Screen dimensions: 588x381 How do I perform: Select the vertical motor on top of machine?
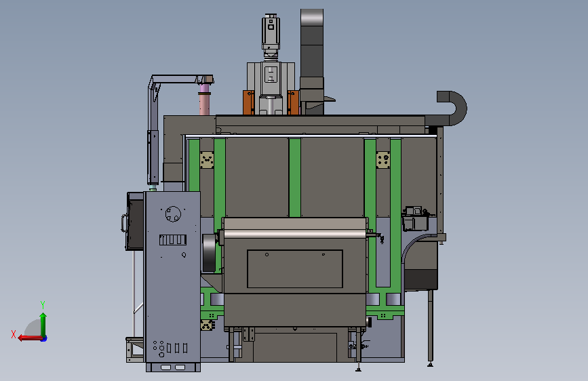pos(271,37)
